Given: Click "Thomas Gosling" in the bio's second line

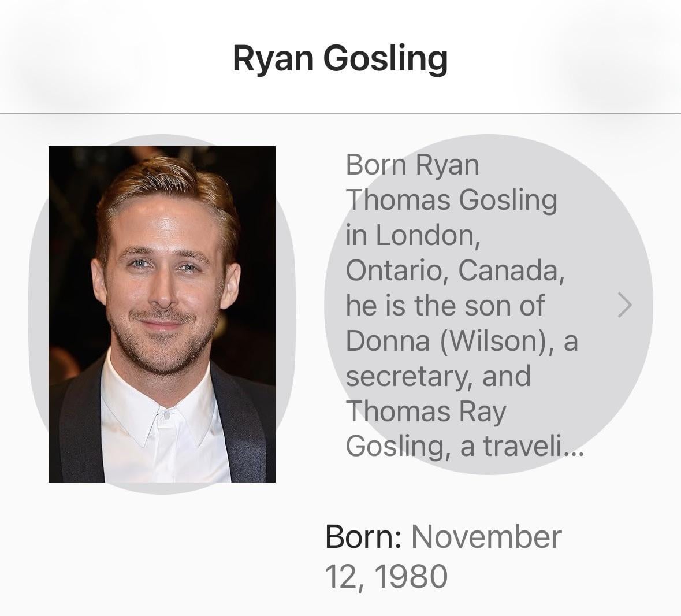Looking at the screenshot, I should point(451,200).
